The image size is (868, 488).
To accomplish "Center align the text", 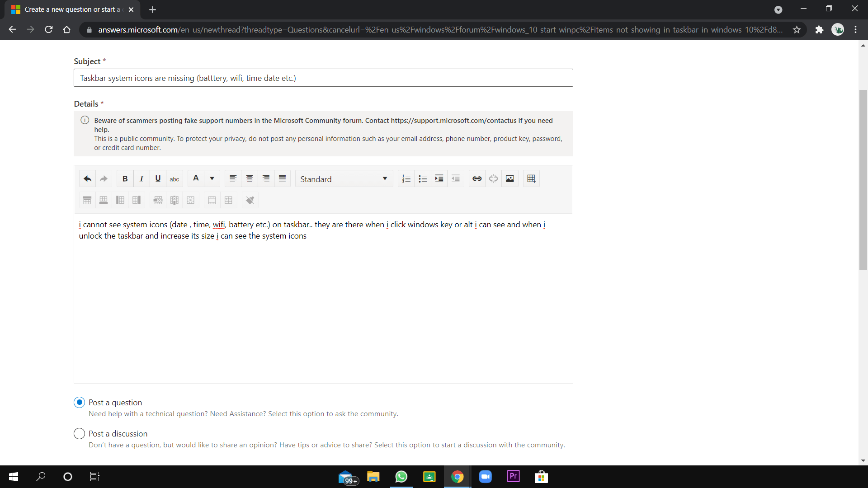I will 249,178.
